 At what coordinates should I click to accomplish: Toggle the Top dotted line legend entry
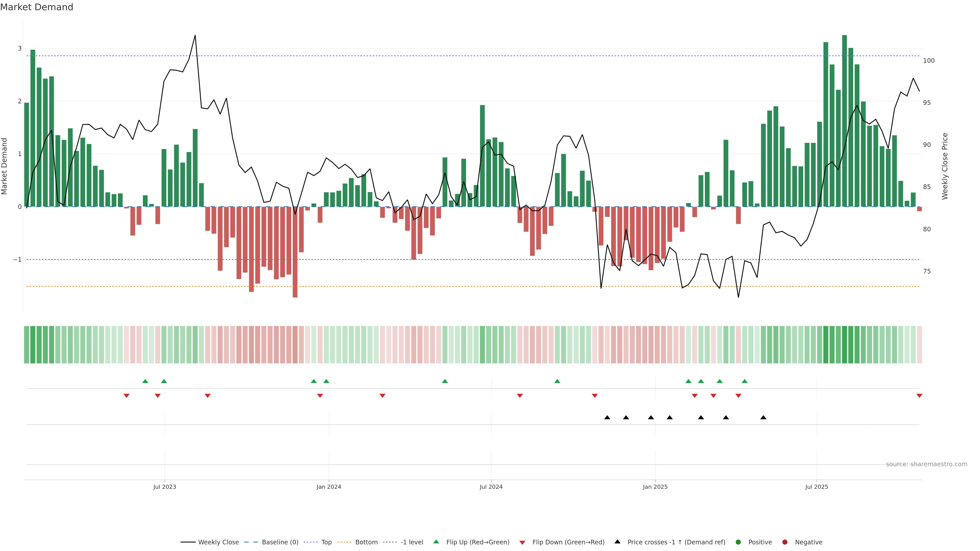click(x=326, y=542)
